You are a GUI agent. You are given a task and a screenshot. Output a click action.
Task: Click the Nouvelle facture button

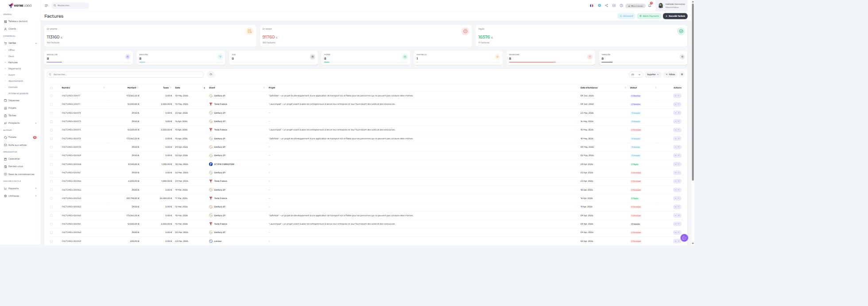click(675, 16)
